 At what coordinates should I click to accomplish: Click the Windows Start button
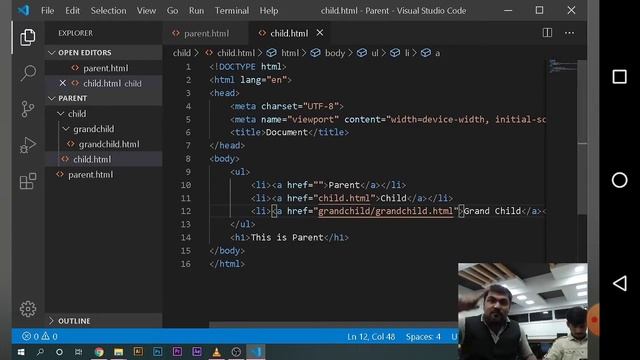21,352
